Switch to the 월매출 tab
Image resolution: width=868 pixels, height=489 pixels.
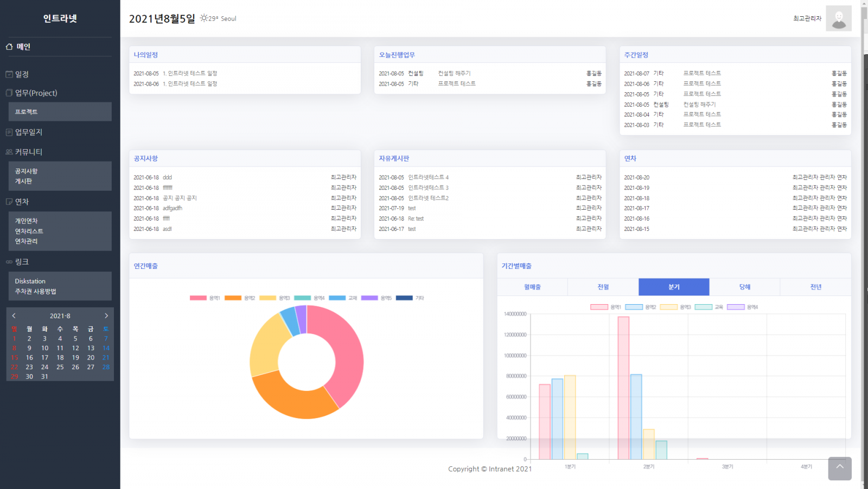tap(532, 287)
